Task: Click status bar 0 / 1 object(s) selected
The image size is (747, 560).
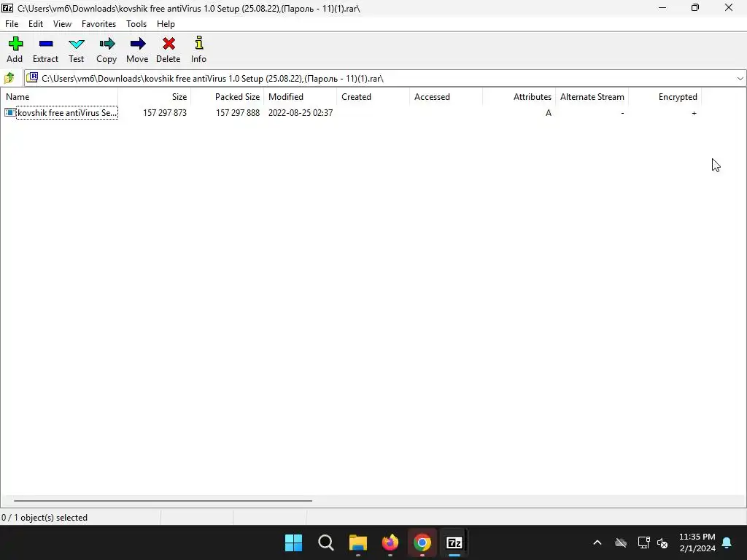Action: pos(44,518)
